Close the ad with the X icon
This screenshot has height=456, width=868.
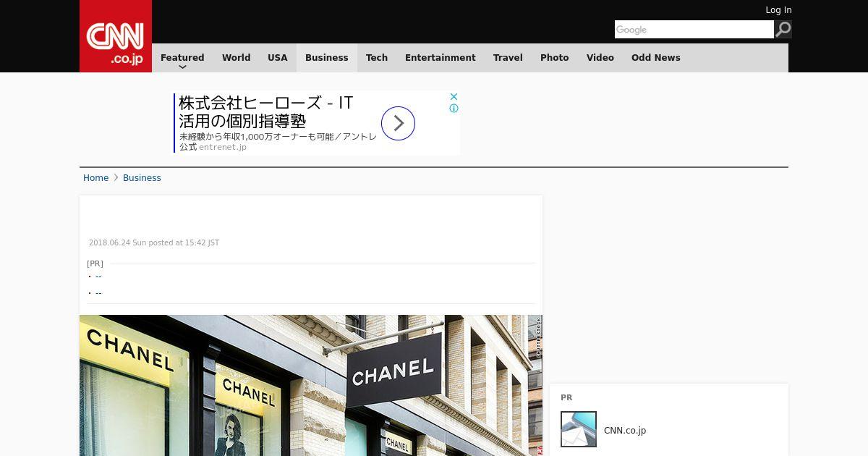click(454, 96)
